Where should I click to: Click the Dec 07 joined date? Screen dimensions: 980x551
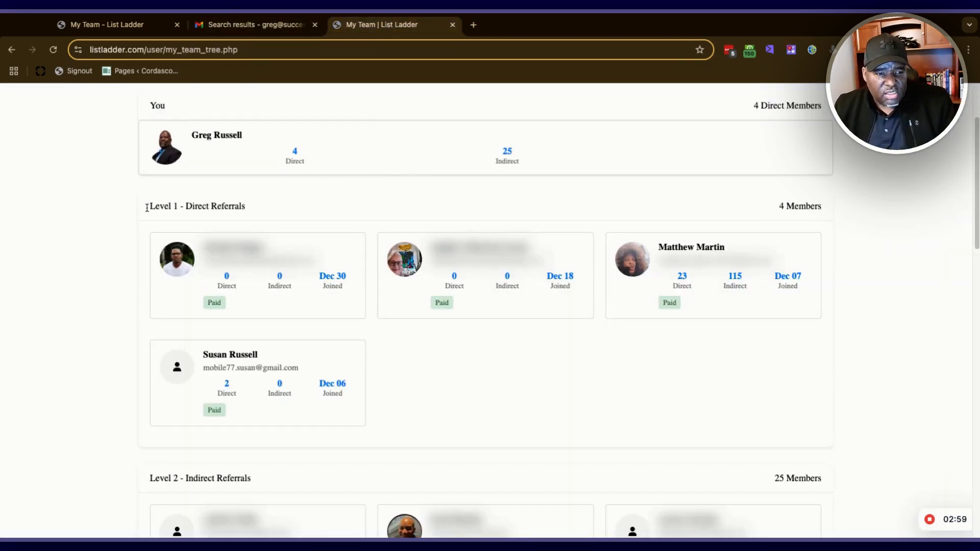[x=788, y=275]
